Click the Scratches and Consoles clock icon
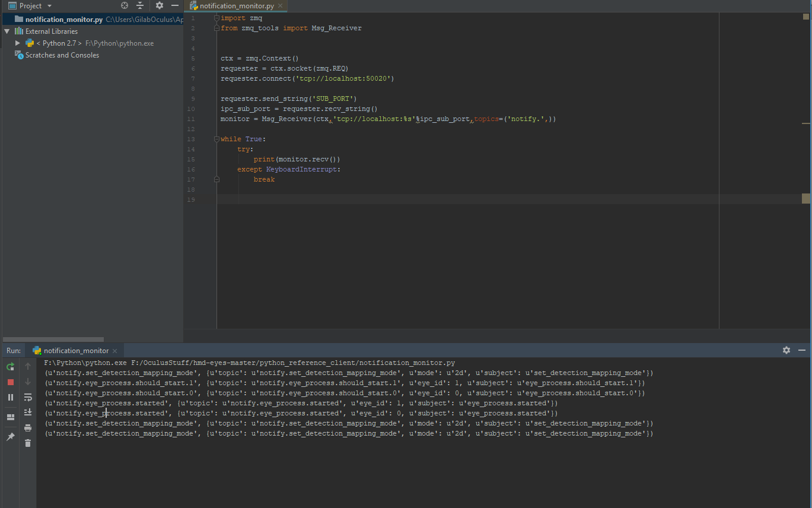 19,55
